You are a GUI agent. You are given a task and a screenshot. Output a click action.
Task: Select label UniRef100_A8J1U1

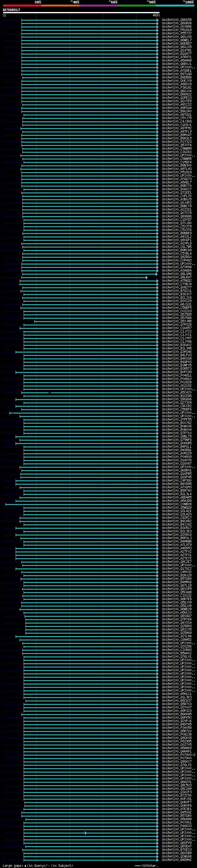[x=176, y=304]
